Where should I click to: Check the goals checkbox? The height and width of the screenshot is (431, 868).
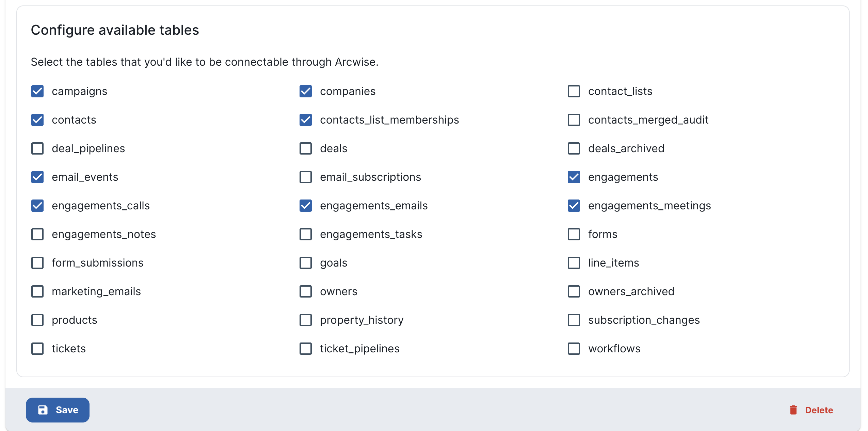coord(306,263)
